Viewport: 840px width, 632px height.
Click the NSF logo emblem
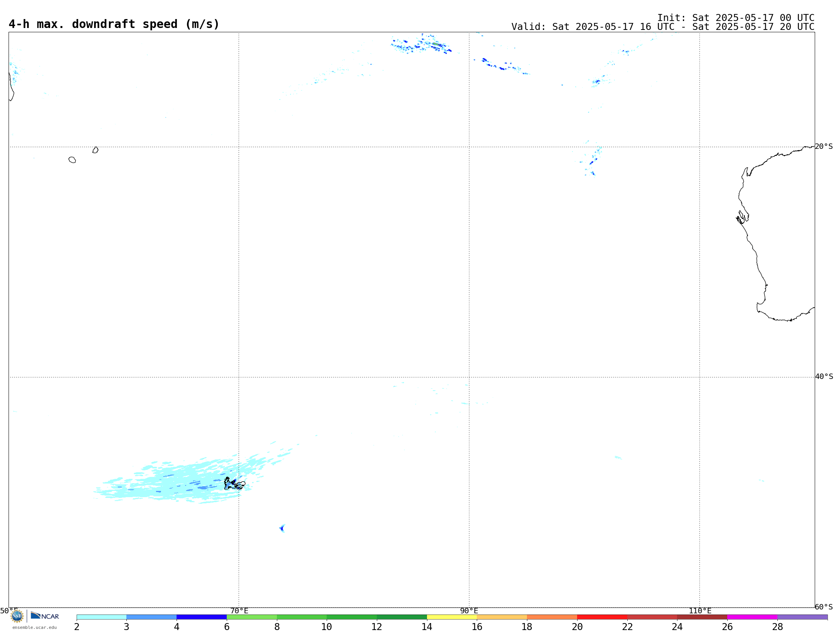(x=17, y=616)
